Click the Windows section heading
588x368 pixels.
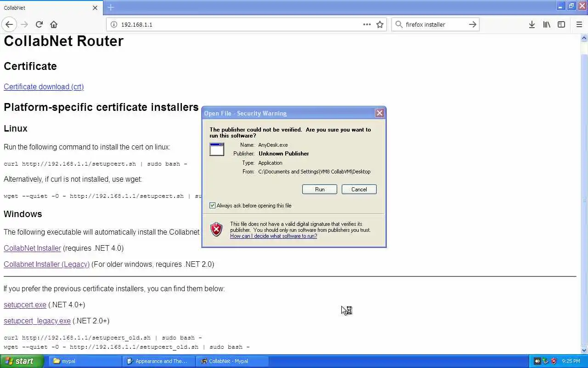pyautogui.click(x=23, y=214)
